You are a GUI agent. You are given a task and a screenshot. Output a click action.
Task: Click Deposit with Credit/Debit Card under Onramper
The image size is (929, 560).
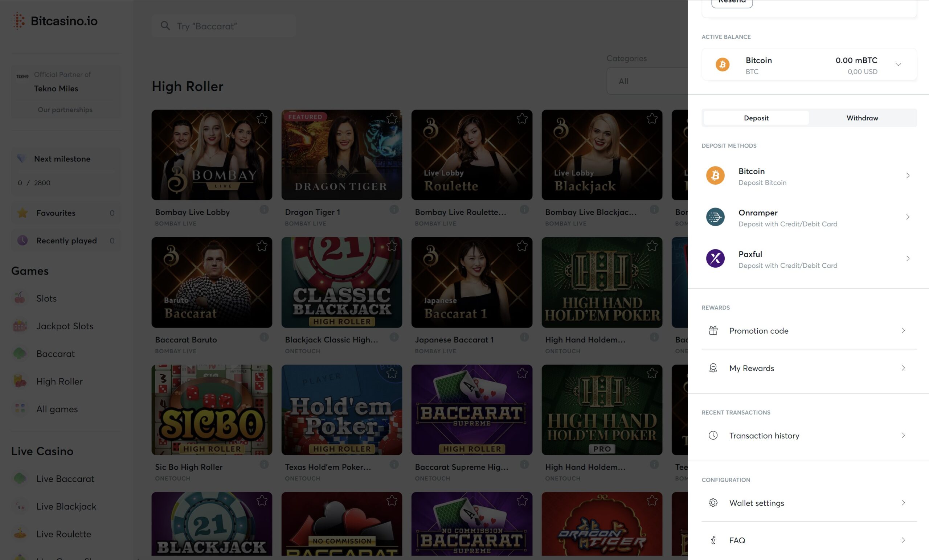tap(787, 224)
